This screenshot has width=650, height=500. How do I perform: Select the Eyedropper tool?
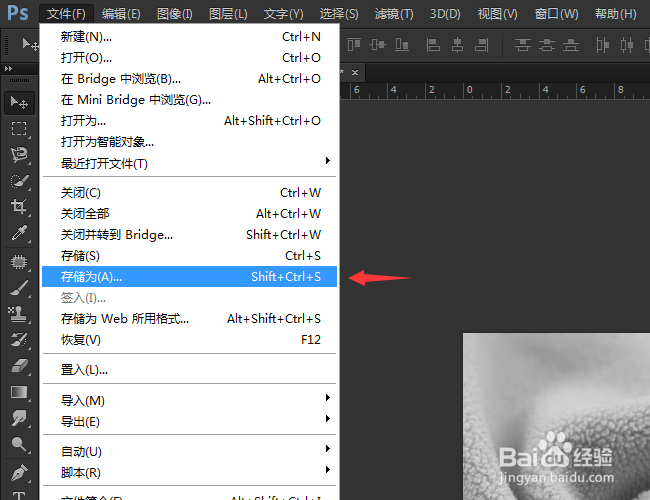[x=19, y=233]
